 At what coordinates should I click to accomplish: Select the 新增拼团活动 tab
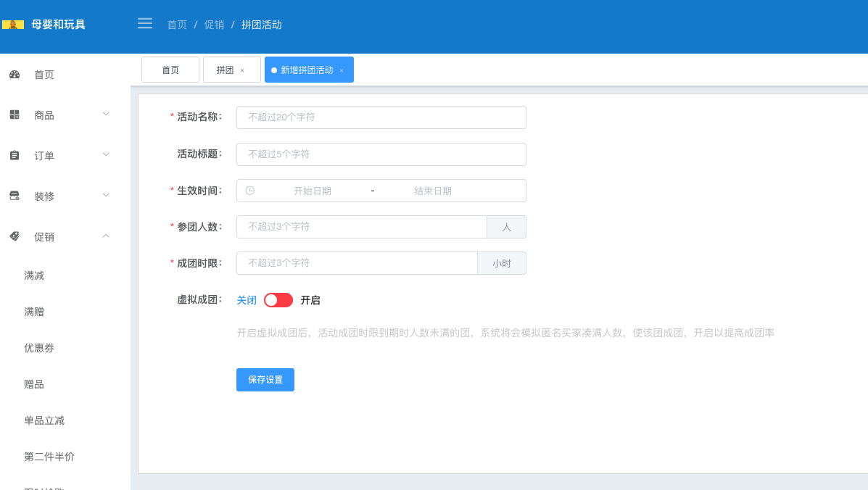(x=309, y=70)
